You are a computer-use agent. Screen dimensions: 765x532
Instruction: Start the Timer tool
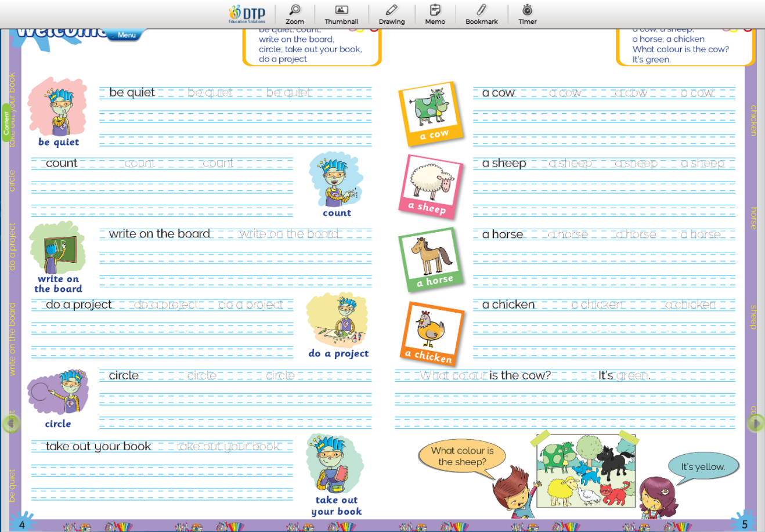pos(527,14)
